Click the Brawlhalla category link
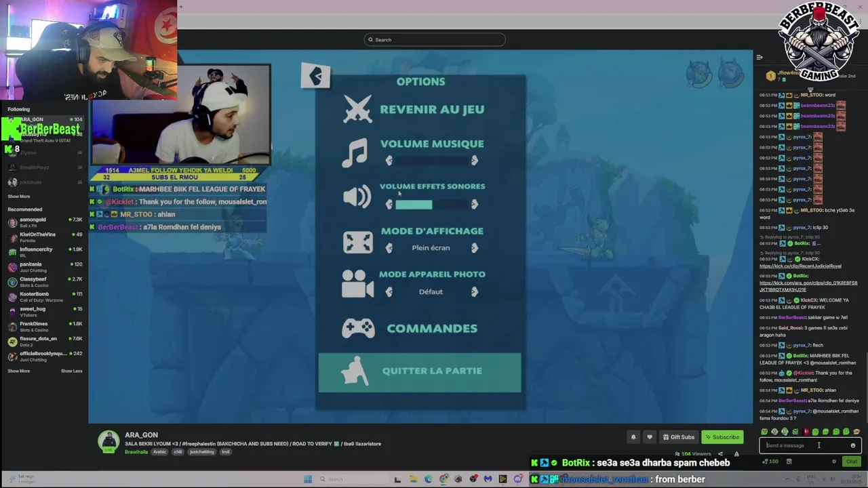Image resolution: width=868 pixels, height=488 pixels. [x=136, y=452]
